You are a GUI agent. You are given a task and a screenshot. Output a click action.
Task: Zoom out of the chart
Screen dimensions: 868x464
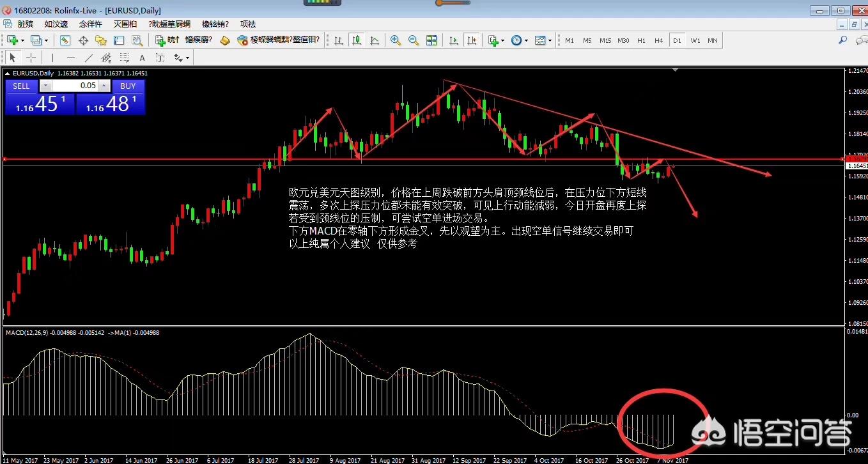(414, 40)
